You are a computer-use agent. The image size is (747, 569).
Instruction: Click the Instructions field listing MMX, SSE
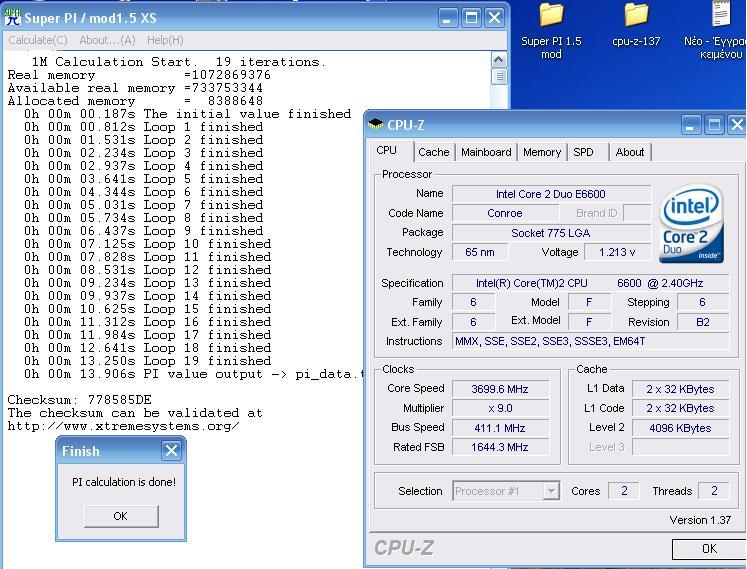click(590, 341)
